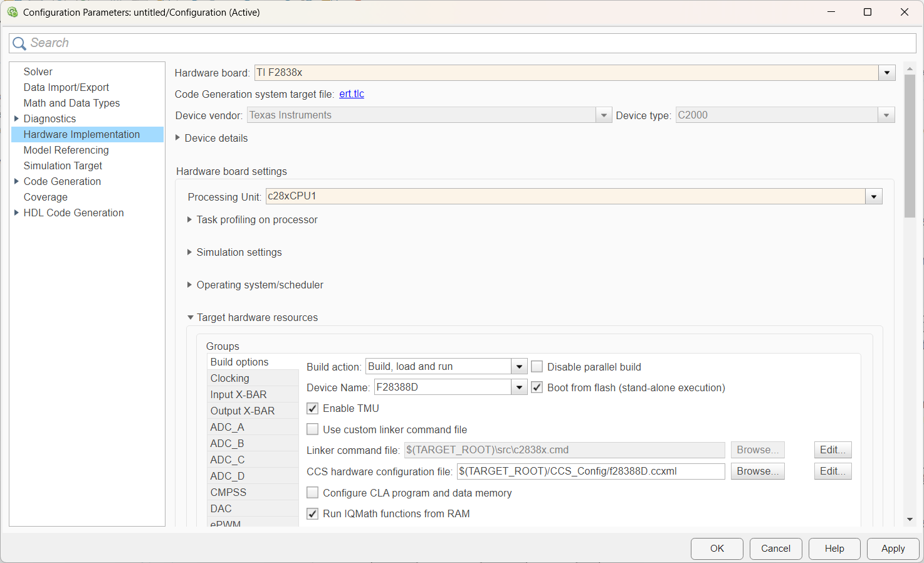The height and width of the screenshot is (563, 924).
Task: Enable the Disable parallel build checkbox
Action: [x=537, y=367]
